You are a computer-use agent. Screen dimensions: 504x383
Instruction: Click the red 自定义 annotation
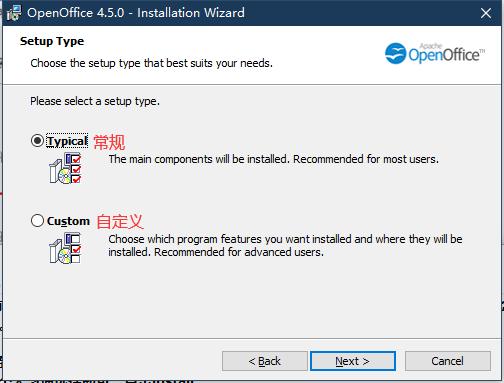tap(120, 222)
